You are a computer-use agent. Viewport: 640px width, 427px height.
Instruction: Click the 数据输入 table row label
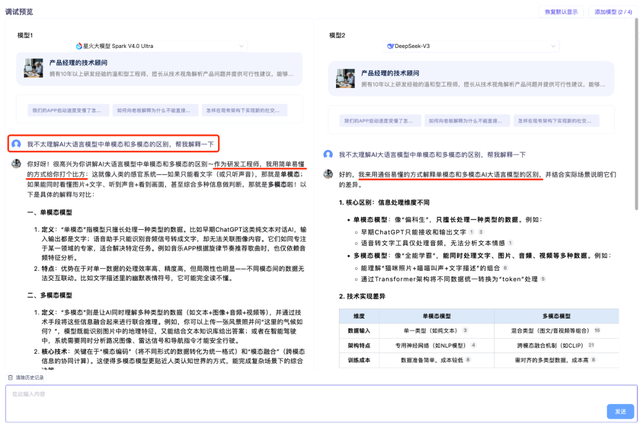[x=359, y=331]
